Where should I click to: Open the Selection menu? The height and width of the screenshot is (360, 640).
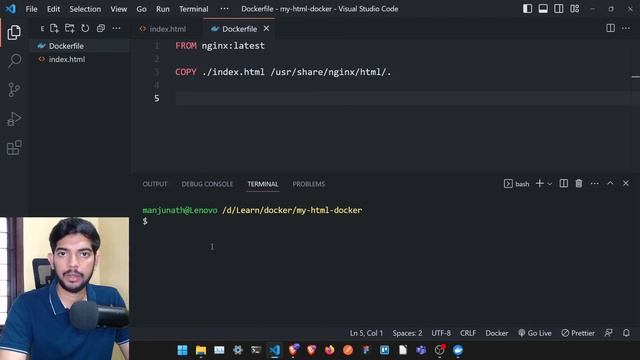coord(85,9)
